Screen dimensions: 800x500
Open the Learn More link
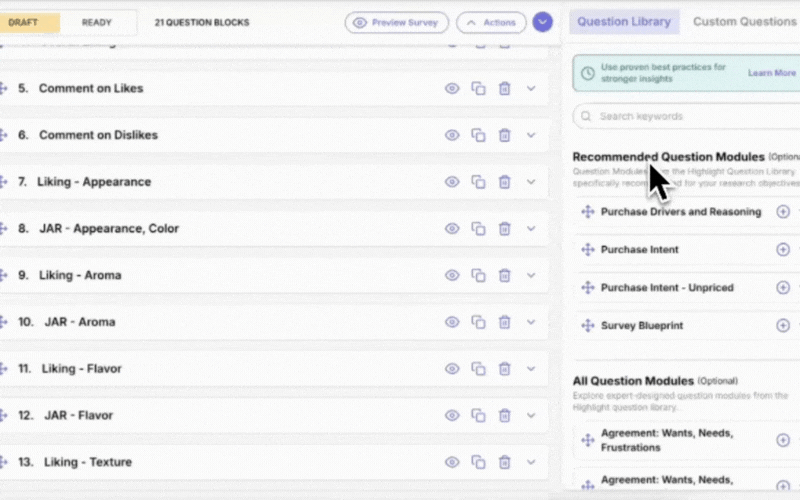coord(771,73)
